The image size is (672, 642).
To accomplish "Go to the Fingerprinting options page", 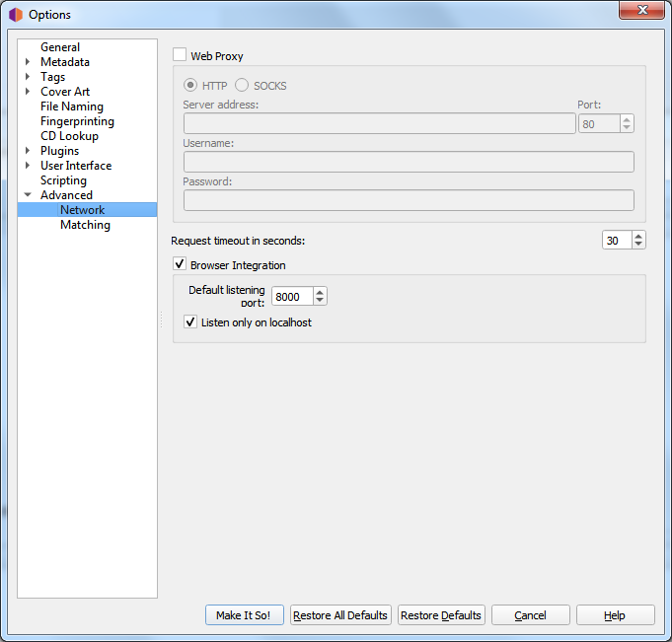I will (77, 121).
